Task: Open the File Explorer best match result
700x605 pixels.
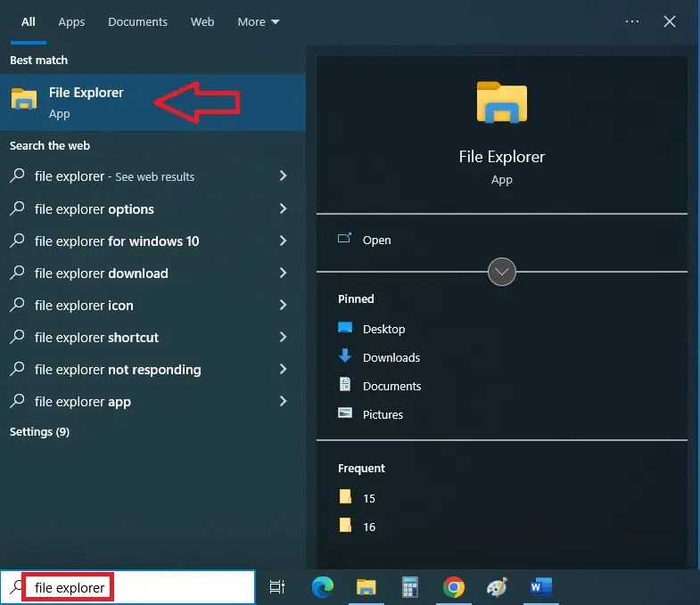Action: point(152,102)
